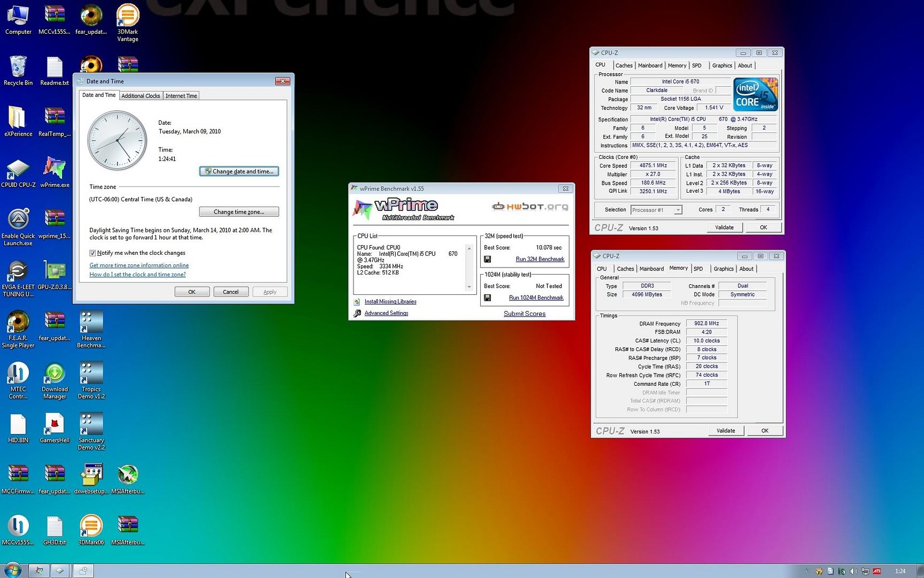Switch to the Additional Clocks tab

(x=141, y=96)
